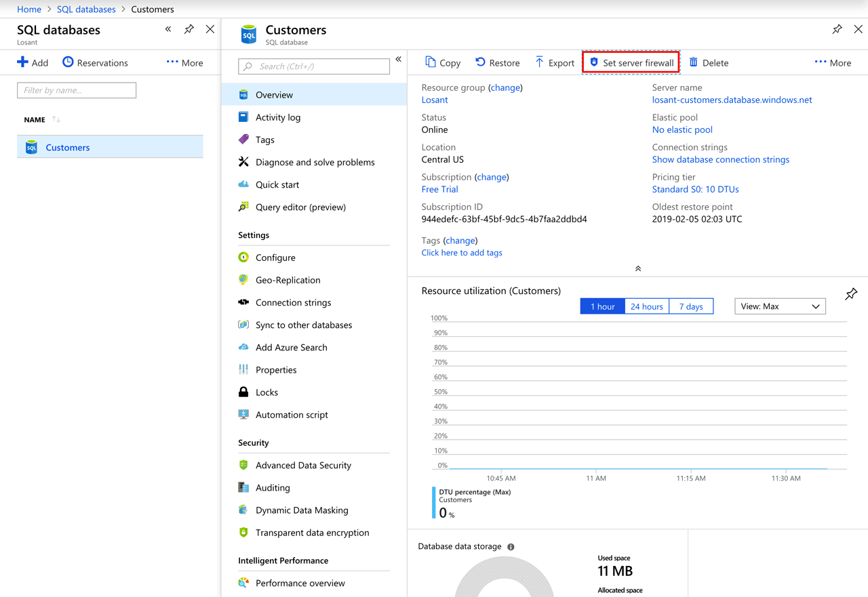This screenshot has height=597, width=868.
Task: Click Dynamic Data Masking icon
Action: (x=243, y=510)
